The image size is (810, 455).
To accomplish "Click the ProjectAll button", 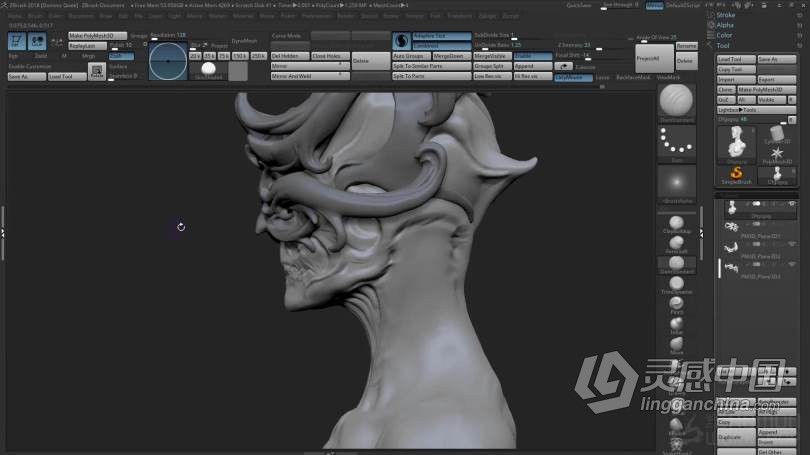I will (654, 58).
